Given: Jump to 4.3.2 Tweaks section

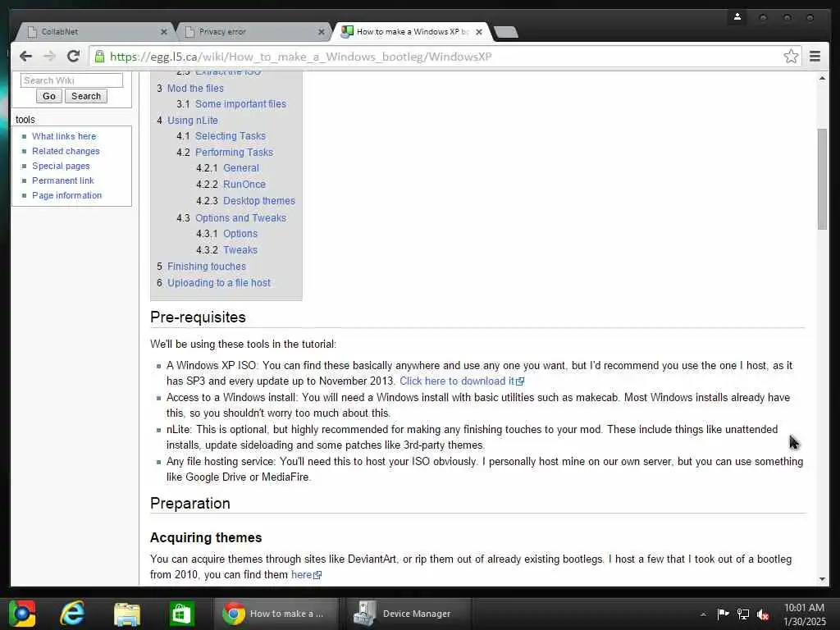Looking at the screenshot, I should pos(240,250).
